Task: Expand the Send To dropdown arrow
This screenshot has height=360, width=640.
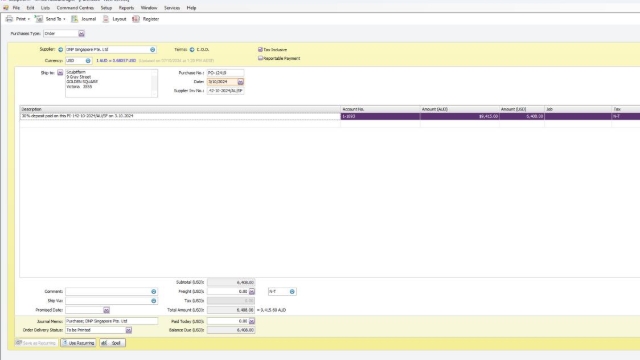Action: pyautogui.click(x=64, y=19)
